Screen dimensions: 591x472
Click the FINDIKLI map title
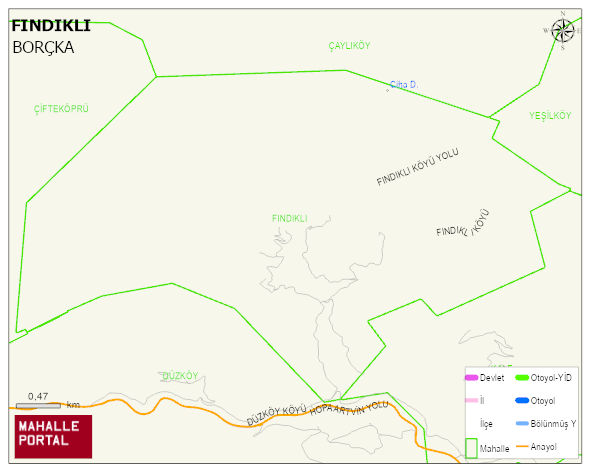[x=51, y=26]
